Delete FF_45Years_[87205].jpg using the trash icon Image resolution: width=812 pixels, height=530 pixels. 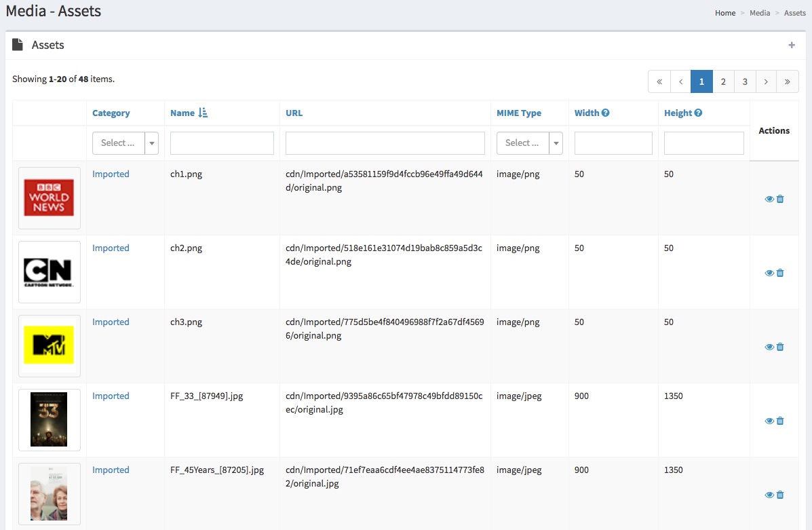tap(780, 495)
